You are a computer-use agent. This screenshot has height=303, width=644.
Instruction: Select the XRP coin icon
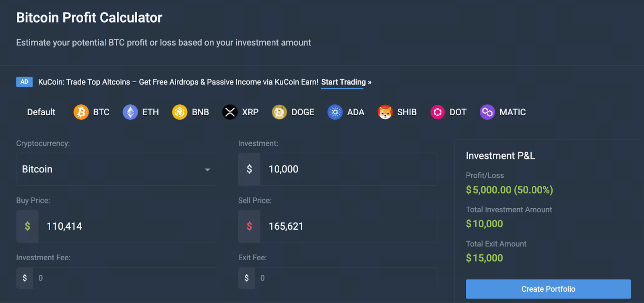(230, 112)
